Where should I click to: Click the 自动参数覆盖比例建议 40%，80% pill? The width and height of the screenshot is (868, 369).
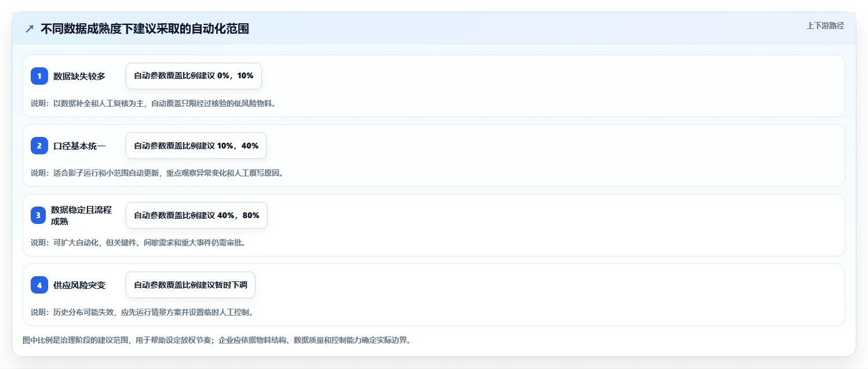click(196, 215)
